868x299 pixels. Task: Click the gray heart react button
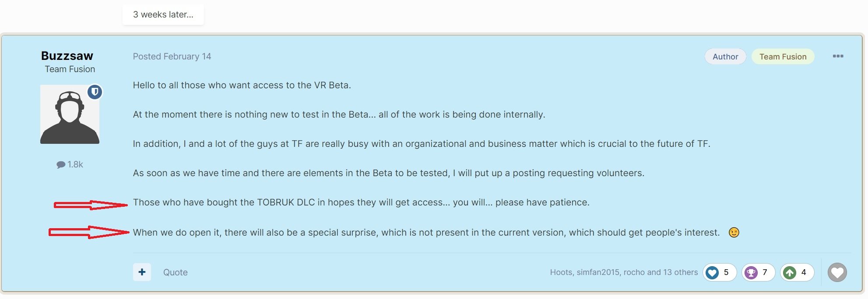(837, 272)
